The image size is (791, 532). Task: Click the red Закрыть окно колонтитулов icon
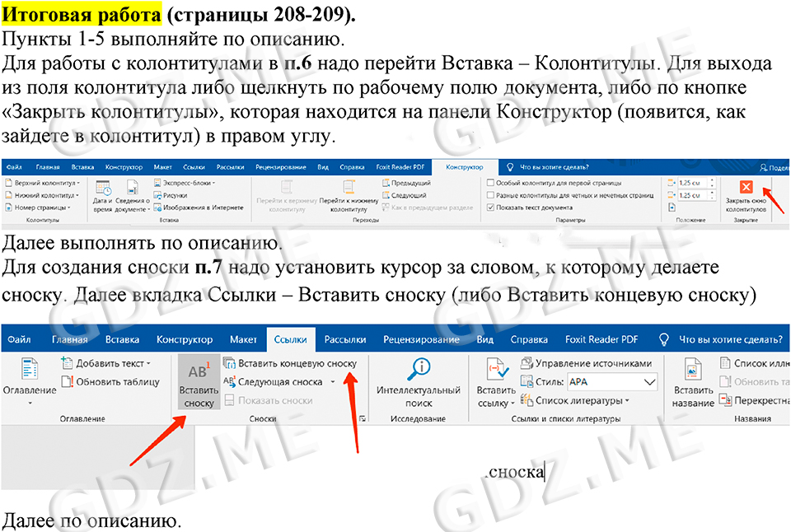click(x=746, y=187)
